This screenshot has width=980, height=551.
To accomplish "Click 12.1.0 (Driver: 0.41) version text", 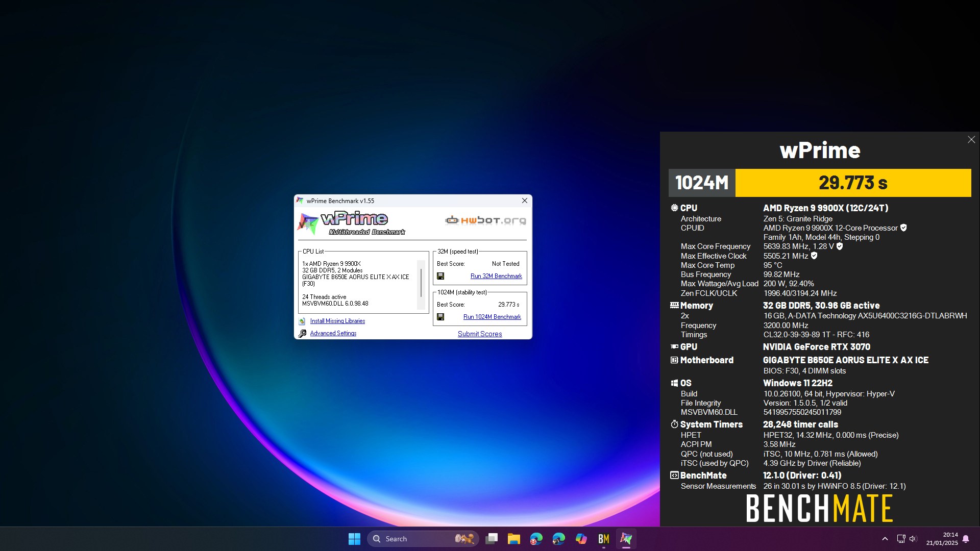I will pyautogui.click(x=802, y=475).
